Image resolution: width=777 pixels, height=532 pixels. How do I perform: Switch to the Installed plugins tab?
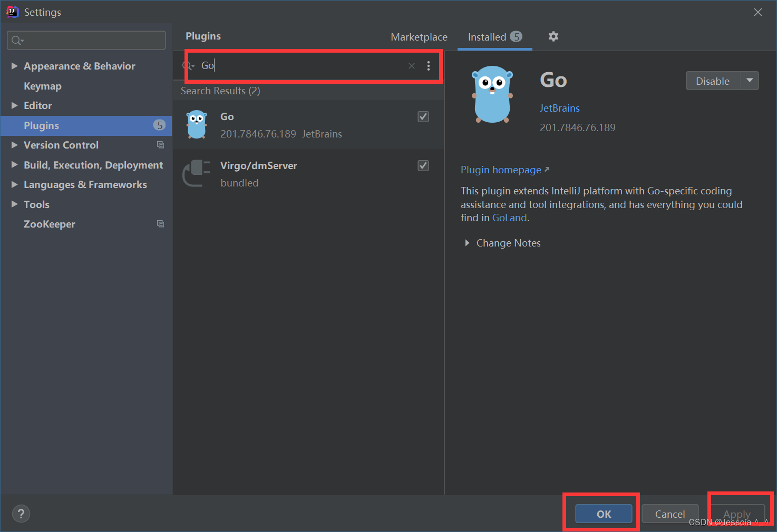pyautogui.click(x=494, y=37)
